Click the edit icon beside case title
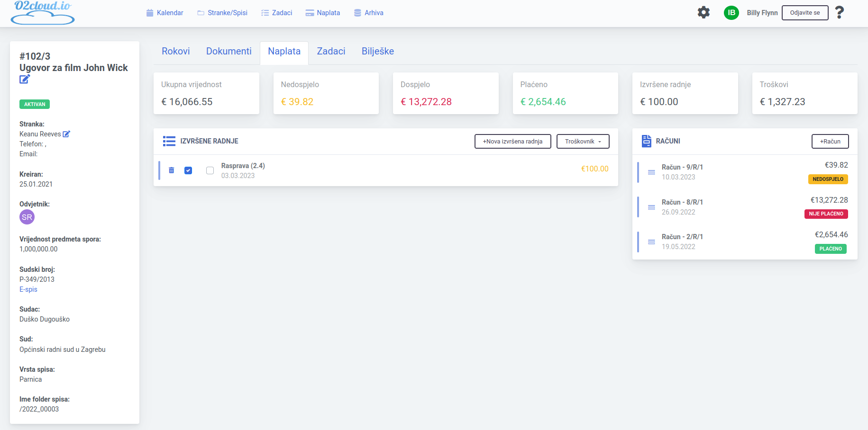Viewport: 868px width, 430px height. [x=25, y=79]
